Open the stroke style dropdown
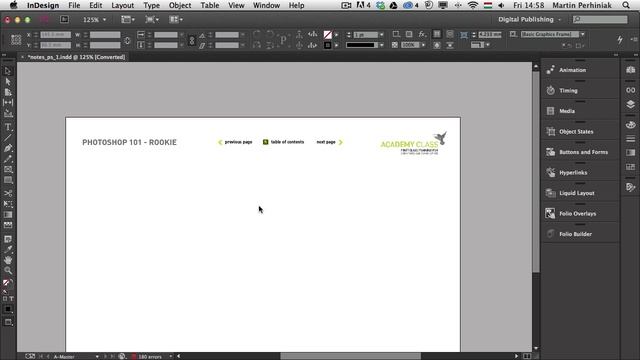This screenshot has width=640, height=360. (x=382, y=45)
